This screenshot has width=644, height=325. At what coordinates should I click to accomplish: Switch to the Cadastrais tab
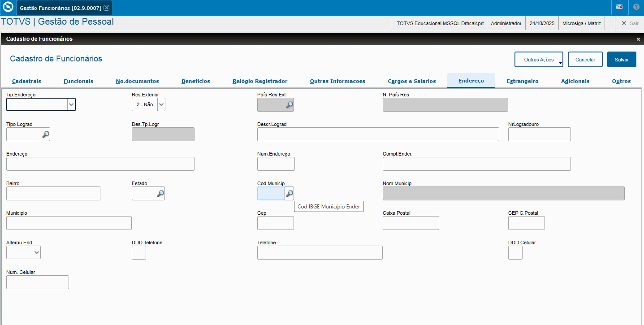click(x=26, y=81)
